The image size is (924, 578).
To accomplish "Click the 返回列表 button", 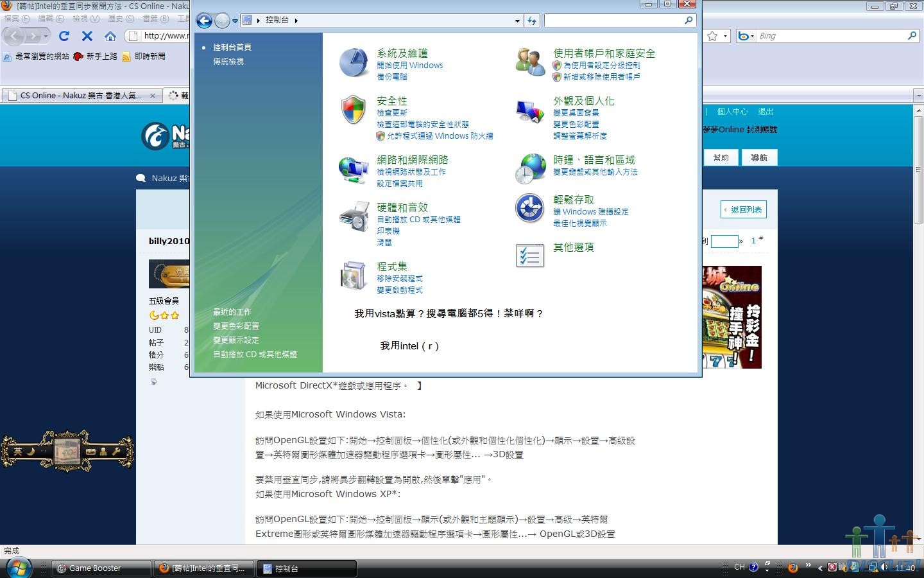I will [744, 210].
